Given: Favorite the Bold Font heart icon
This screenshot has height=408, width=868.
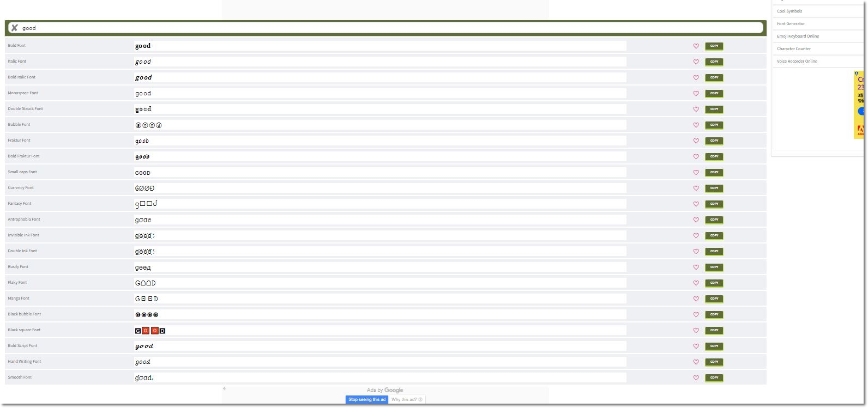Looking at the screenshot, I should click(696, 46).
